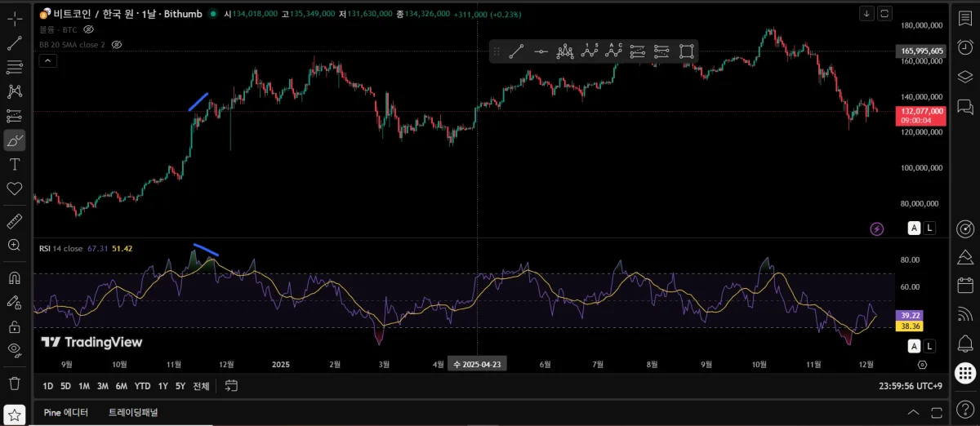This screenshot has width=980, height=426.
Task: Toggle log scale L on price chart
Action: 930,229
